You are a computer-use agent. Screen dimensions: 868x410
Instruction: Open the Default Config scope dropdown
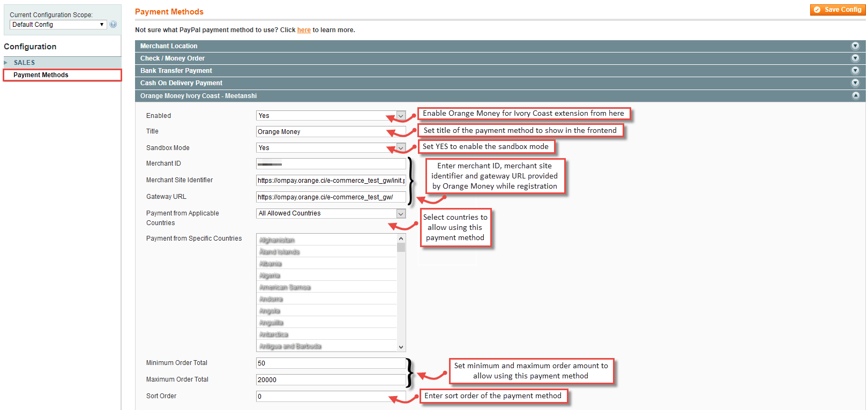click(x=58, y=25)
